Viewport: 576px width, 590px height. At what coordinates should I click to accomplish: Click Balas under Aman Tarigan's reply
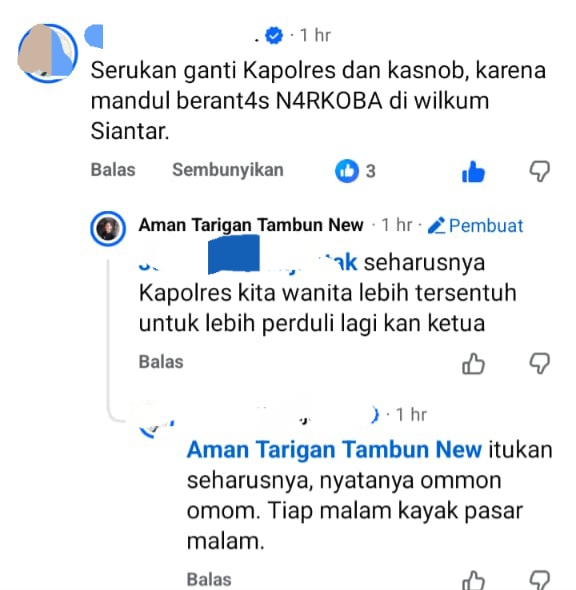click(x=161, y=362)
